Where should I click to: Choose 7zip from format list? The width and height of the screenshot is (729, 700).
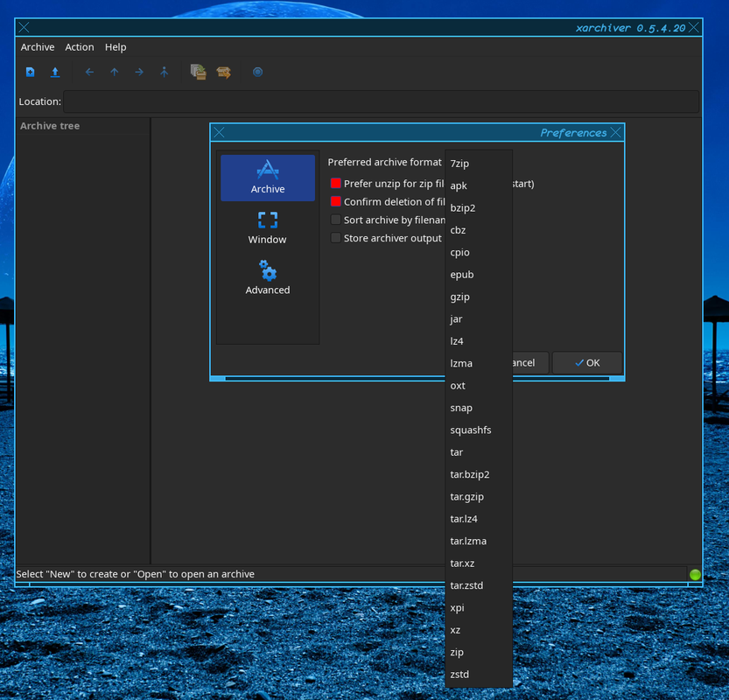click(x=479, y=164)
